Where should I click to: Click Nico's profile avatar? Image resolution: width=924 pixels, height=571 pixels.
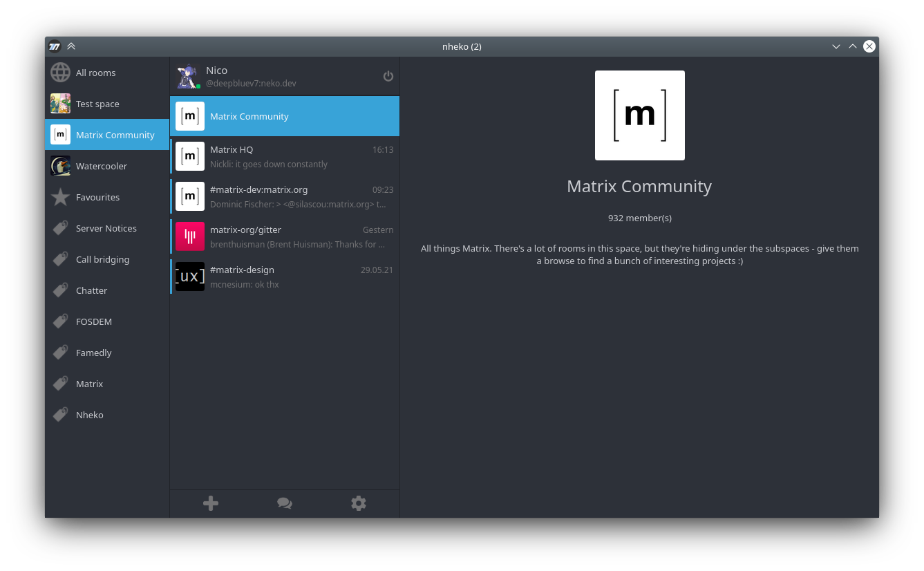(187, 76)
